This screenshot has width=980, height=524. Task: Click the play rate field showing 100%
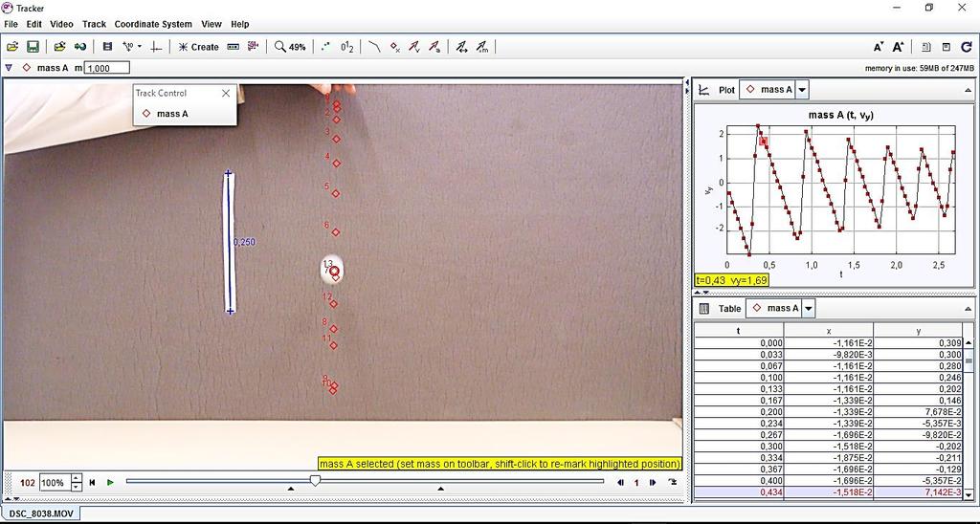[x=55, y=482]
